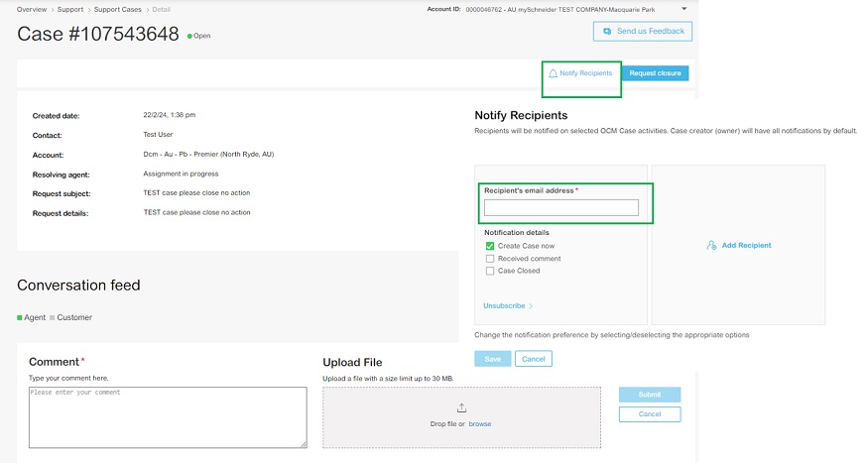This screenshot has height=463, width=868.
Task: Click the Conversation feed heading
Action: point(78,286)
